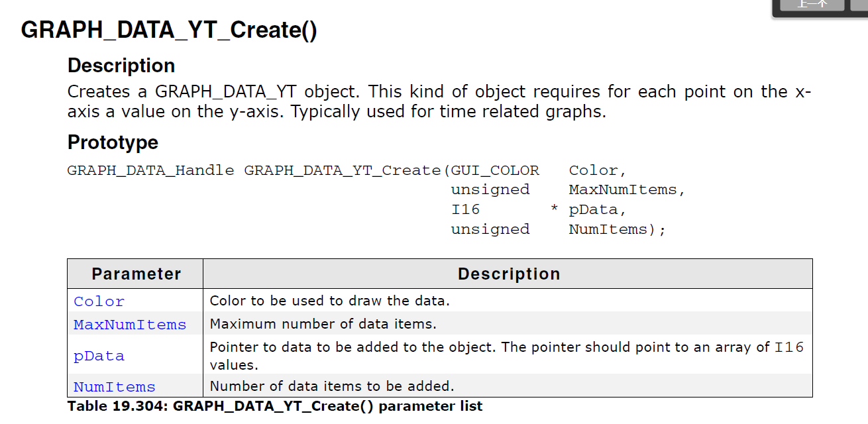Click the Parameter column header
Viewport: 868px width, 424px height.
pos(136,274)
